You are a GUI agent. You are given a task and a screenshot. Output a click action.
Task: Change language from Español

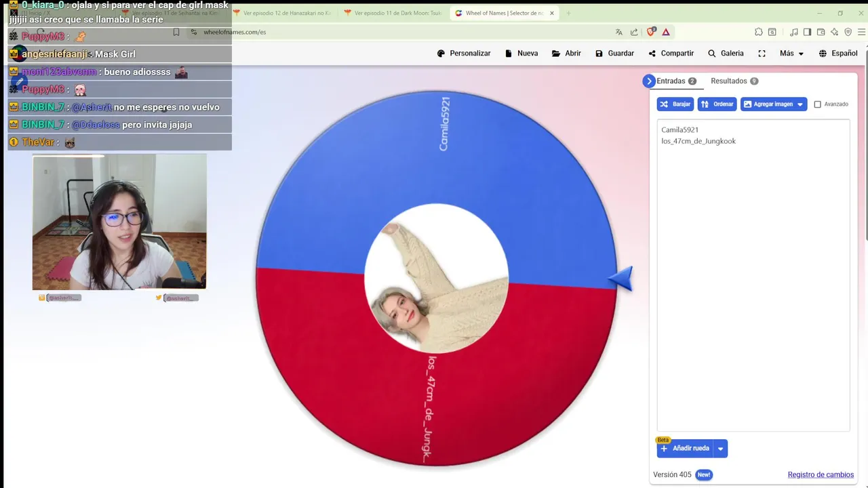tap(837, 54)
